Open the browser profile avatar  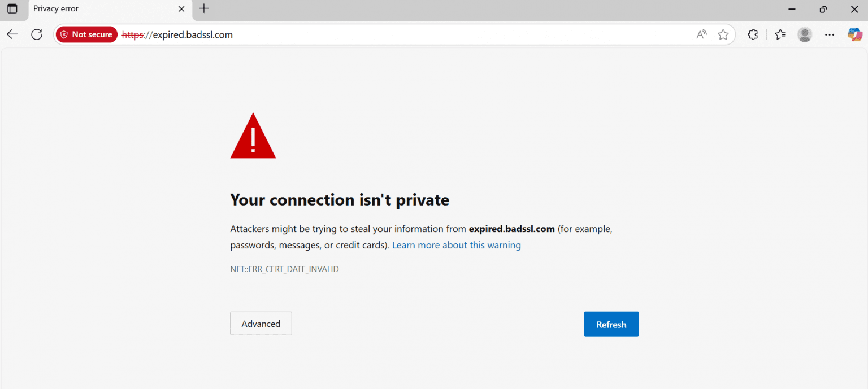click(805, 34)
